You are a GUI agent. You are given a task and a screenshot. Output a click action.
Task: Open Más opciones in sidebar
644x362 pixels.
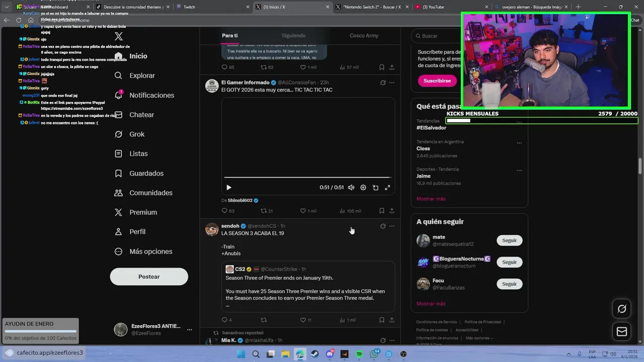(x=143, y=251)
